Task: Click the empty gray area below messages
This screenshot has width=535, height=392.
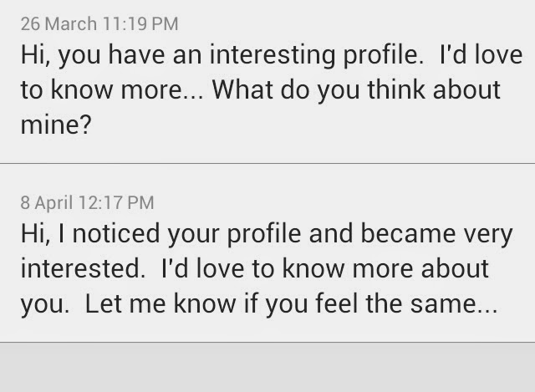Action: tap(267, 368)
